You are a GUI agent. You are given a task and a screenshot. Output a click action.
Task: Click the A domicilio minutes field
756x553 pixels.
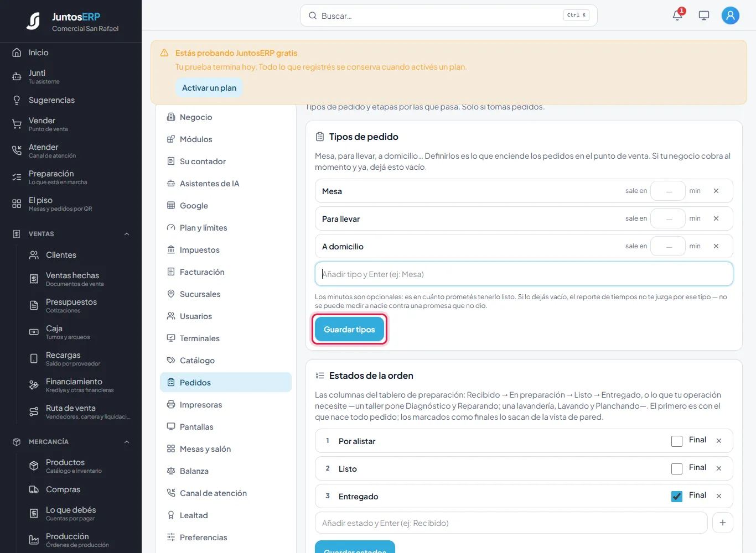pyautogui.click(x=668, y=246)
